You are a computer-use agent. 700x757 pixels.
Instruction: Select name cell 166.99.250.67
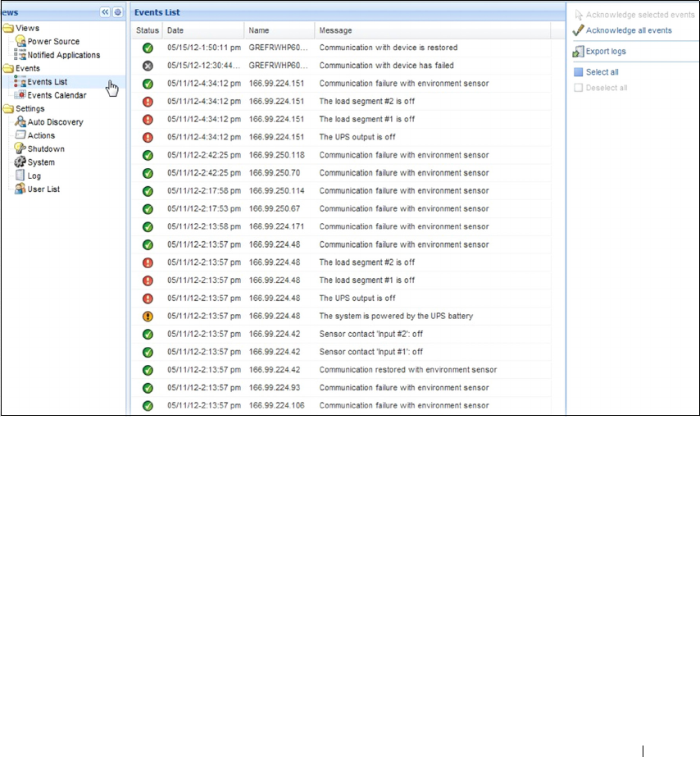275,208
